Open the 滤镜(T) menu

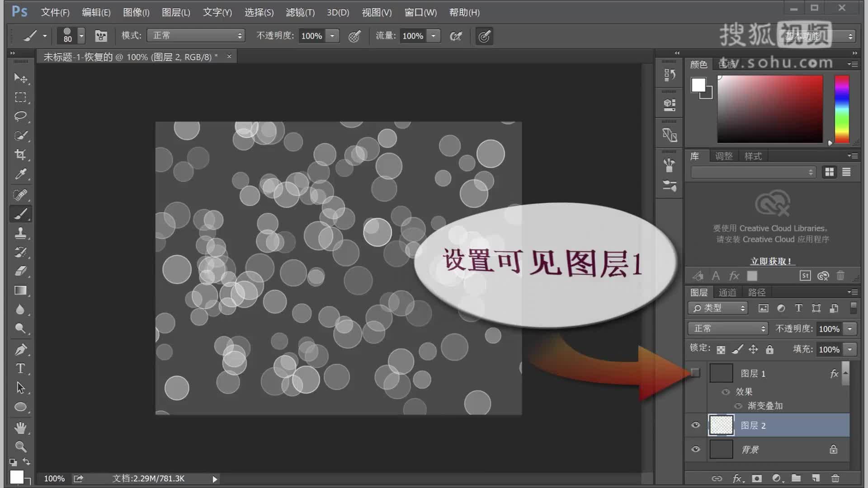[300, 12]
